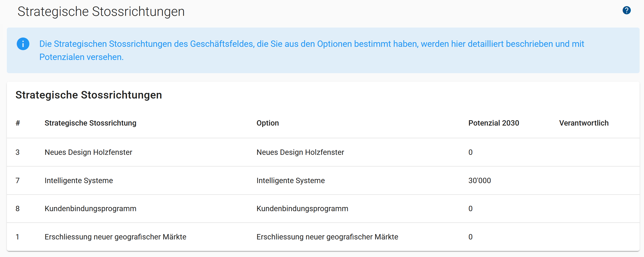This screenshot has width=644, height=257.
Task: Click the blue info banner description text
Action: (311, 50)
